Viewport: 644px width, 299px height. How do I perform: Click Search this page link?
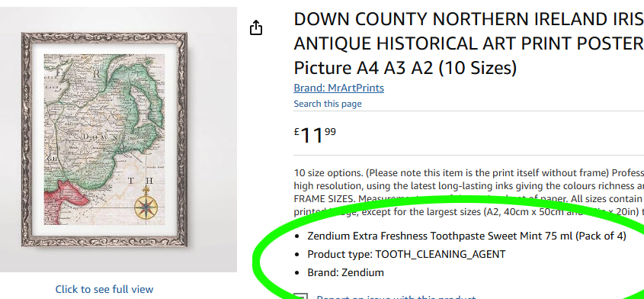tap(328, 104)
